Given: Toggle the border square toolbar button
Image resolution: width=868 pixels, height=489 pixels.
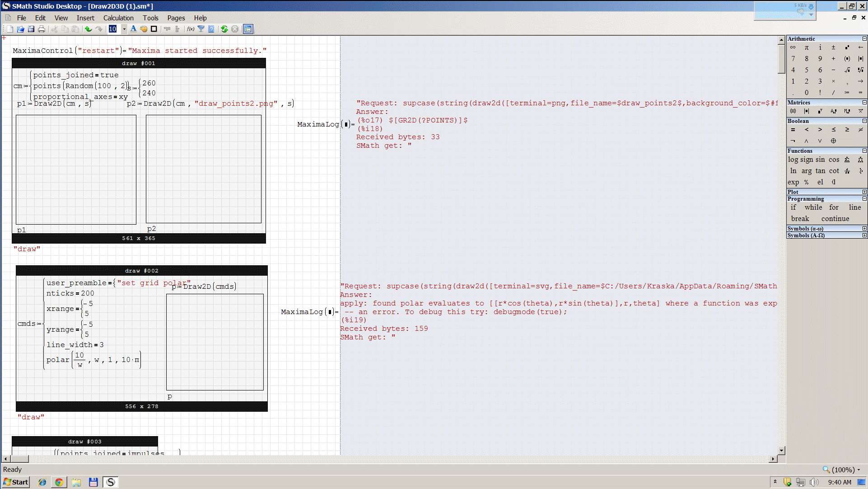Looking at the screenshot, I should pyautogui.click(x=154, y=29).
